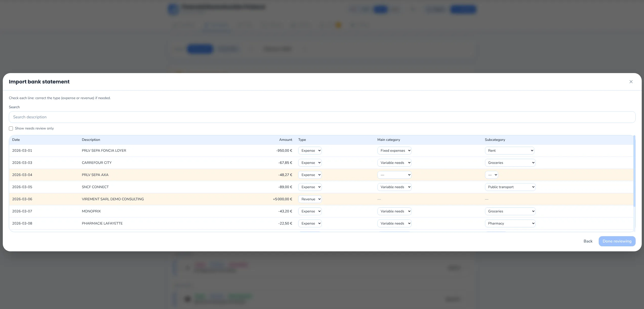Enable the "Show needs review only" checkbox
The width and height of the screenshot is (644, 309).
(x=11, y=128)
